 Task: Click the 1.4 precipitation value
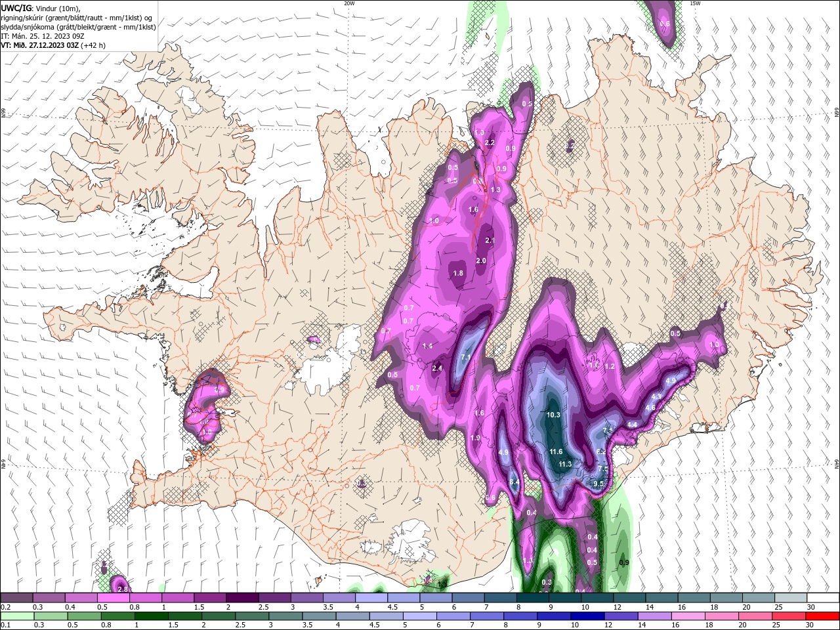point(427,346)
